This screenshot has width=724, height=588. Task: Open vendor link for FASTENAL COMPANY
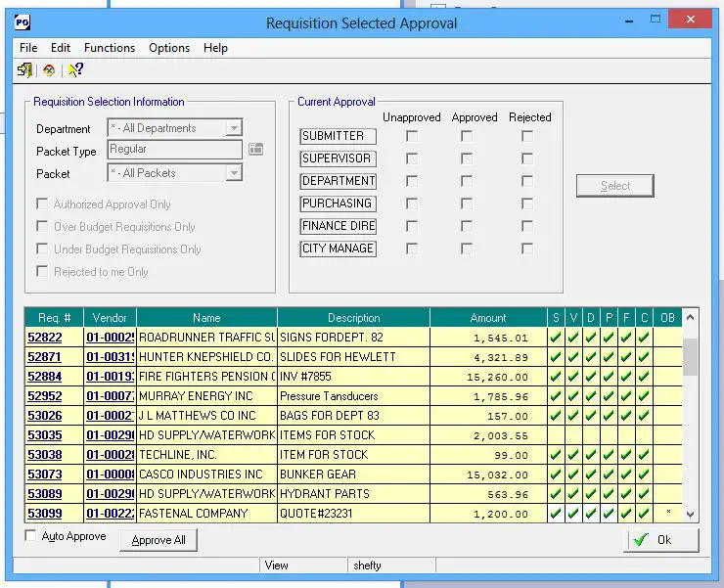[111, 514]
